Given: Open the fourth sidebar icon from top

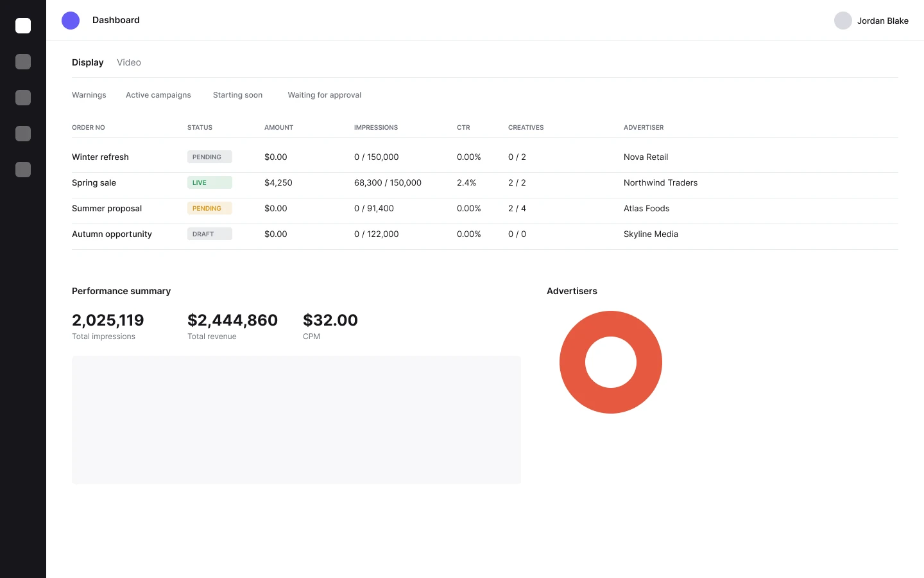Looking at the screenshot, I should click(23, 134).
